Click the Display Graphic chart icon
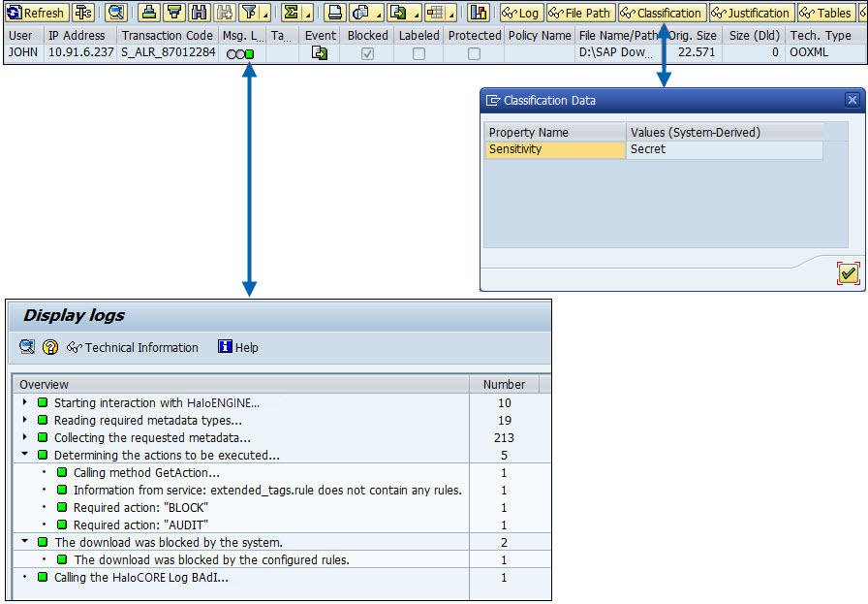868x604 pixels. (478, 13)
